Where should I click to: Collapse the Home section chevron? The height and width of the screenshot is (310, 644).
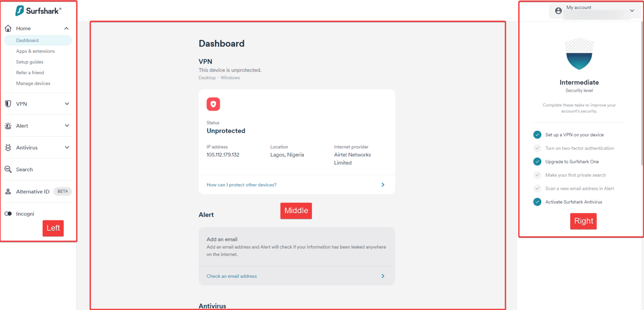(x=67, y=28)
